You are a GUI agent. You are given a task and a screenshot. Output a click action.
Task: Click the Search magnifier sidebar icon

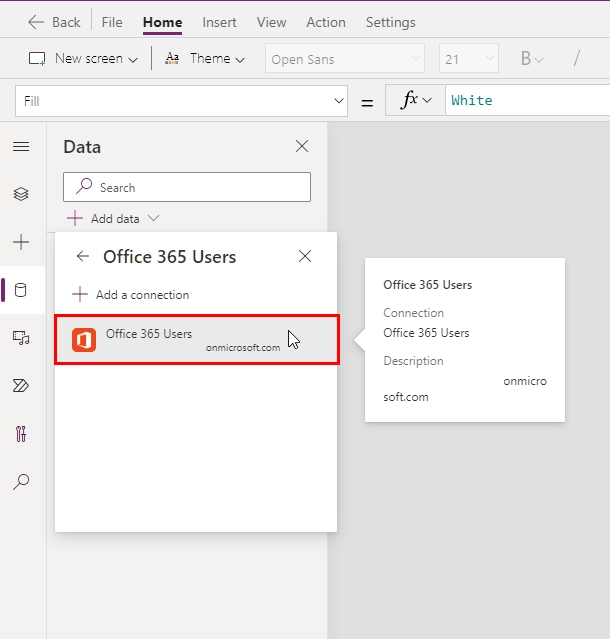(21, 481)
